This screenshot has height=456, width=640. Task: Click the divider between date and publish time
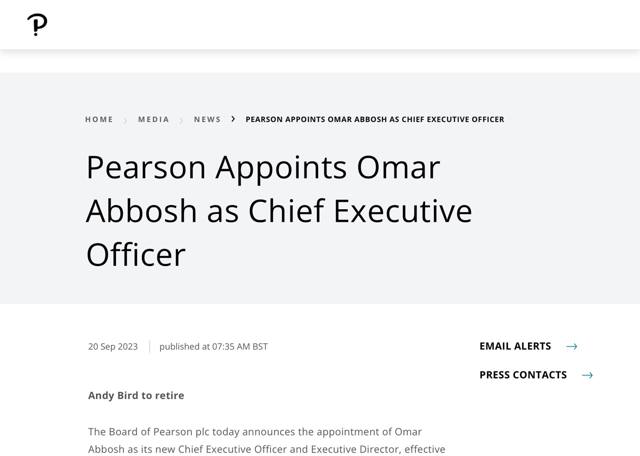pyautogui.click(x=149, y=347)
